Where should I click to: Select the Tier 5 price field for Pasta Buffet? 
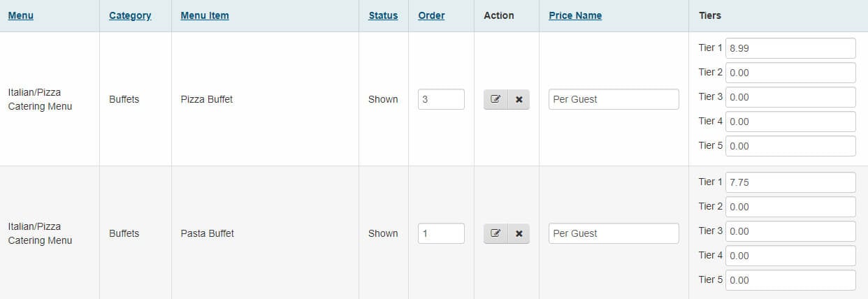tap(790, 280)
